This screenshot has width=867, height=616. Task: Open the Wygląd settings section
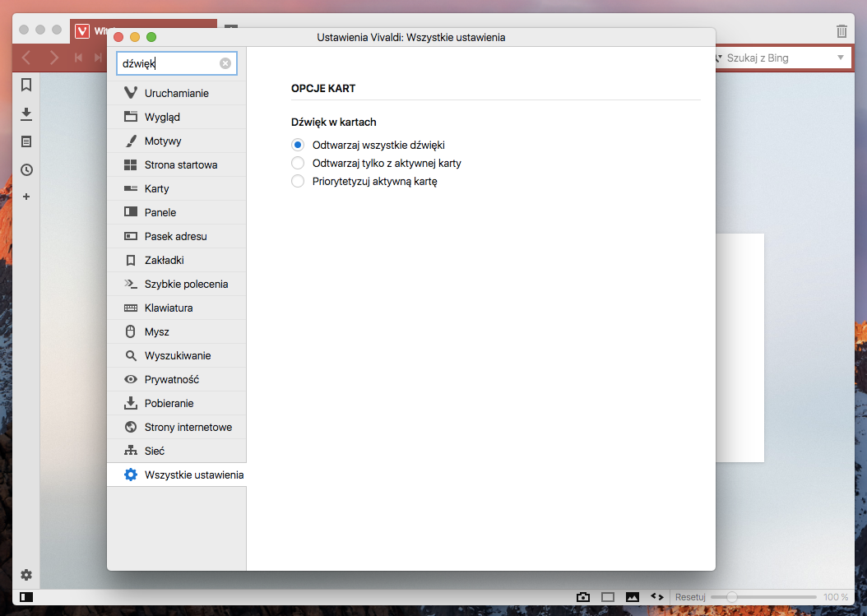click(176, 117)
